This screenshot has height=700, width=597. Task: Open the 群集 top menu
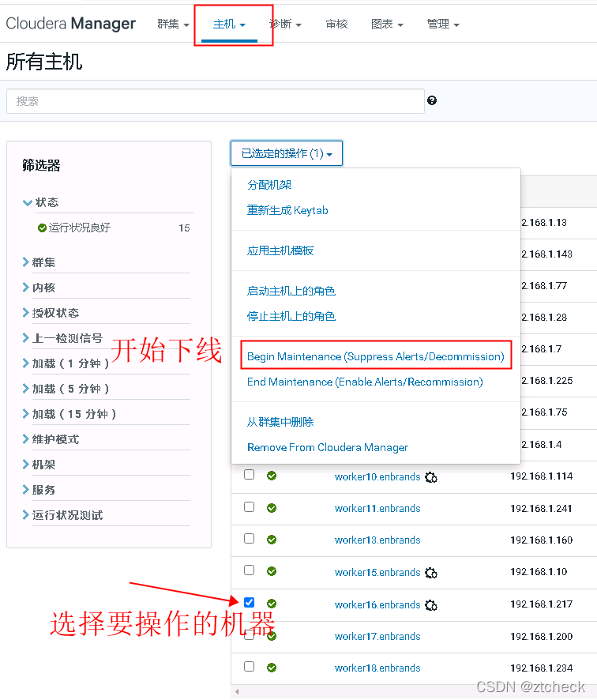pyautogui.click(x=173, y=24)
